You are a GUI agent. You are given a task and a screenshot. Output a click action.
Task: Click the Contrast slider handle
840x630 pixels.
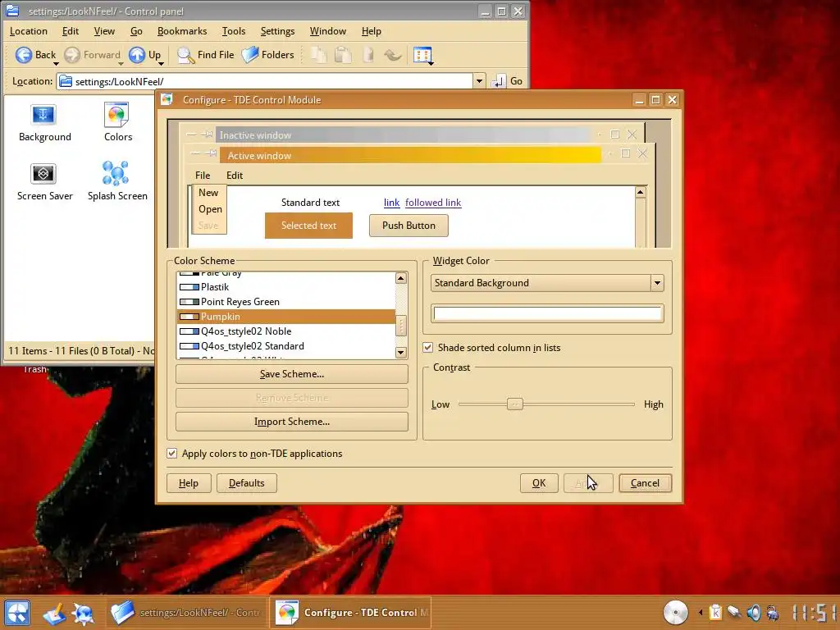click(515, 404)
